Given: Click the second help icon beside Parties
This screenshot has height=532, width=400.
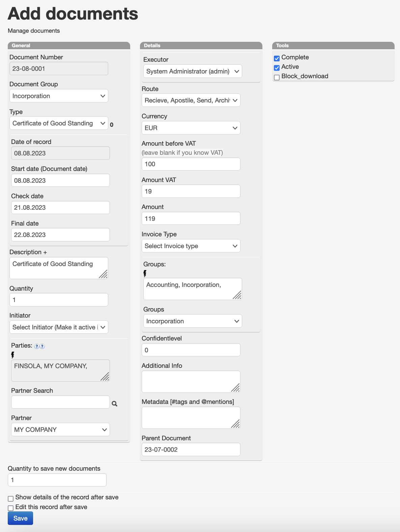Looking at the screenshot, I should 42,346.
